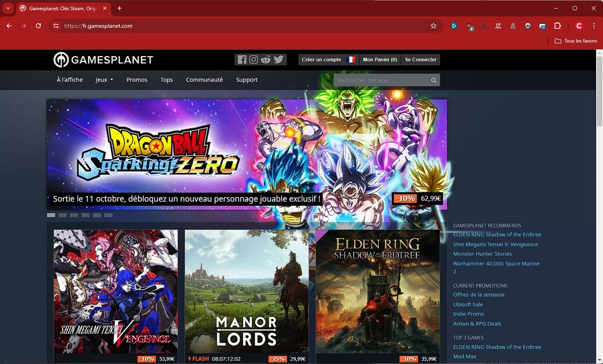Click the search magnifier in the game search bar
603x364 pixels.
tap(433, 80)
